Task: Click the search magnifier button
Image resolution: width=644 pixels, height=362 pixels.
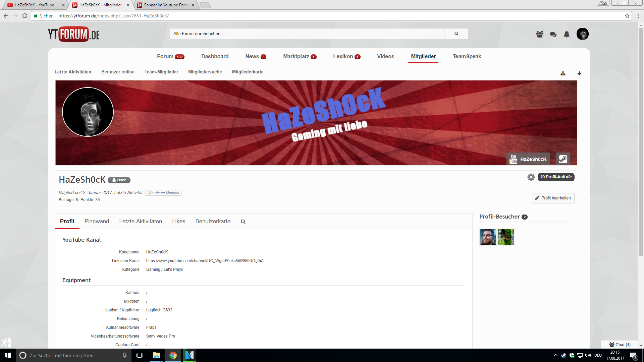Action: 456,34
